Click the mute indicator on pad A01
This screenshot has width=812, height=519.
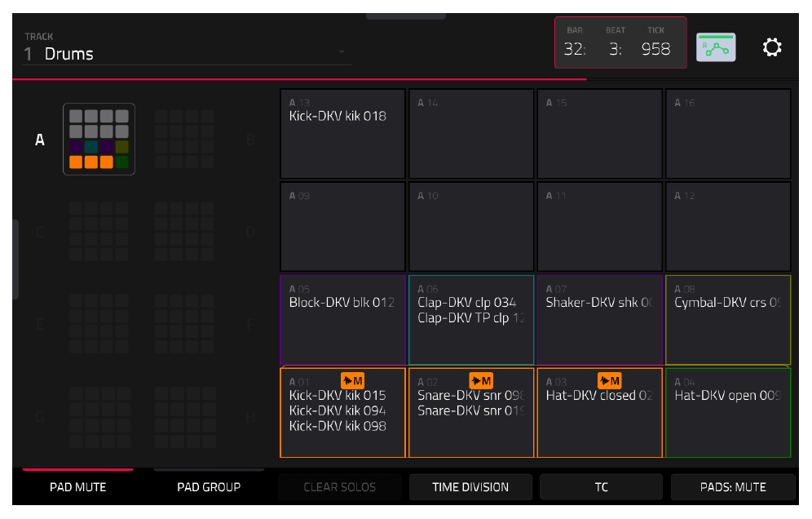(x=352, y=380)
